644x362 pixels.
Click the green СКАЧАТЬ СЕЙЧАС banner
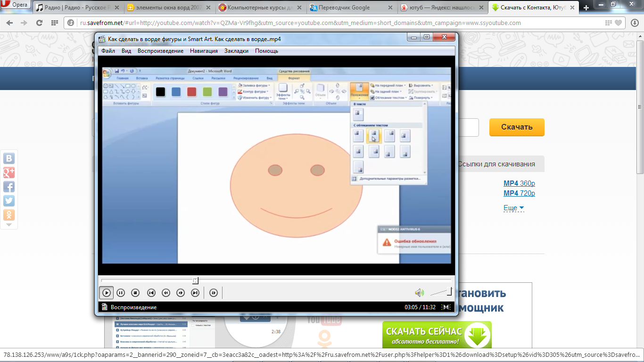(x=437, y=336)
